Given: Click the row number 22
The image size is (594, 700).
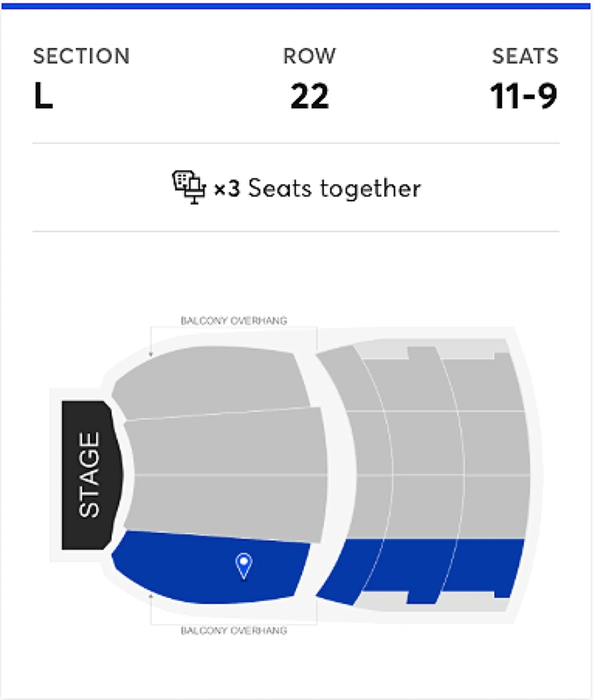Looking at the screenshot, I should (309, 96).
